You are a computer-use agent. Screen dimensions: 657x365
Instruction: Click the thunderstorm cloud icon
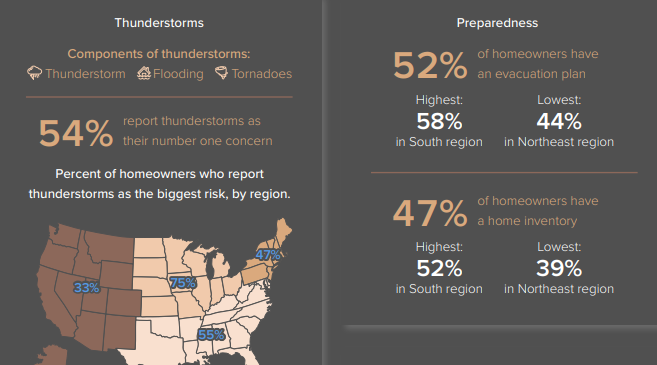(34, 73)
